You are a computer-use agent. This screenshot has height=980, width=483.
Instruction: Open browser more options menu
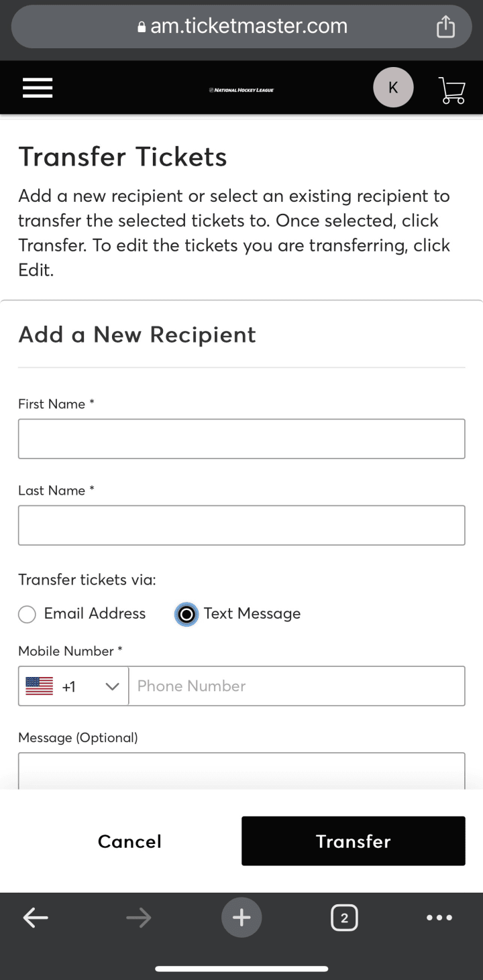click(x=439, y=918)
